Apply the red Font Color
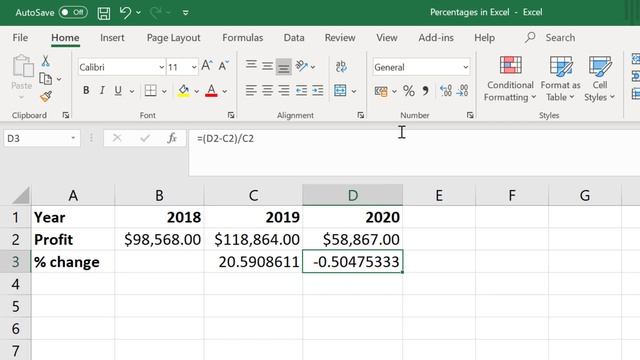 pos(211,90)
